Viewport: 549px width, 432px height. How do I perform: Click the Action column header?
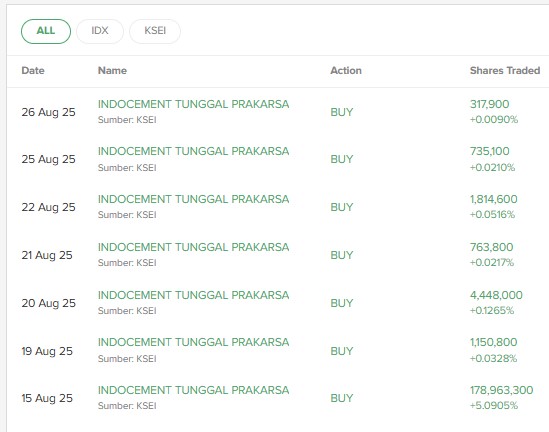(346, 71)
